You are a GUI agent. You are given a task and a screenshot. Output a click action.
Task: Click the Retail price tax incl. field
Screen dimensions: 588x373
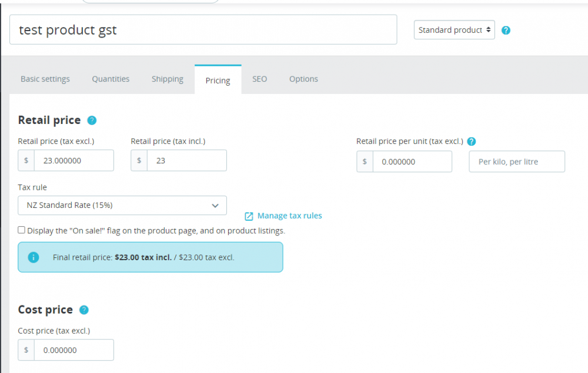(186, 160)
